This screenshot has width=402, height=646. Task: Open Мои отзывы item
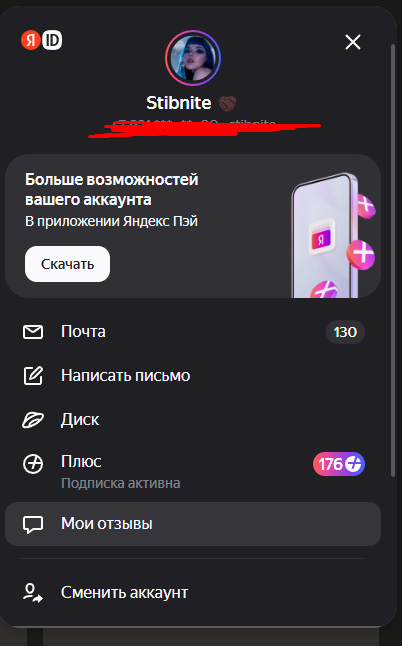[x=193, y=524]
